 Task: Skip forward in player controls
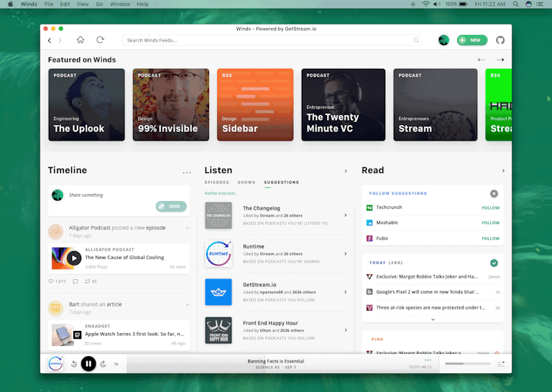103,364
